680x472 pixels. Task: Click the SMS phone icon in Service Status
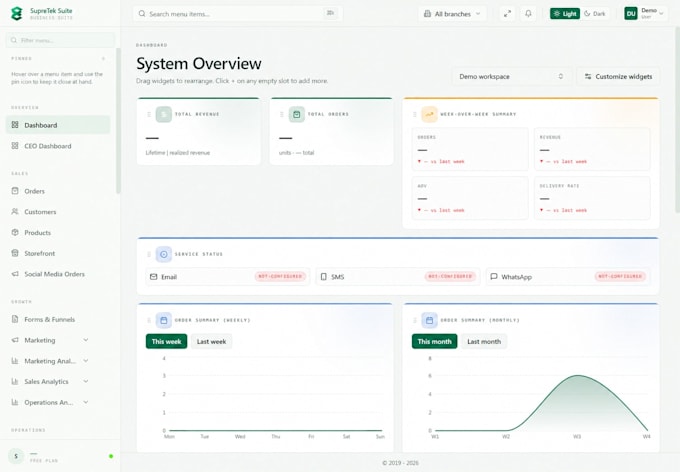[x=324, y=277]
